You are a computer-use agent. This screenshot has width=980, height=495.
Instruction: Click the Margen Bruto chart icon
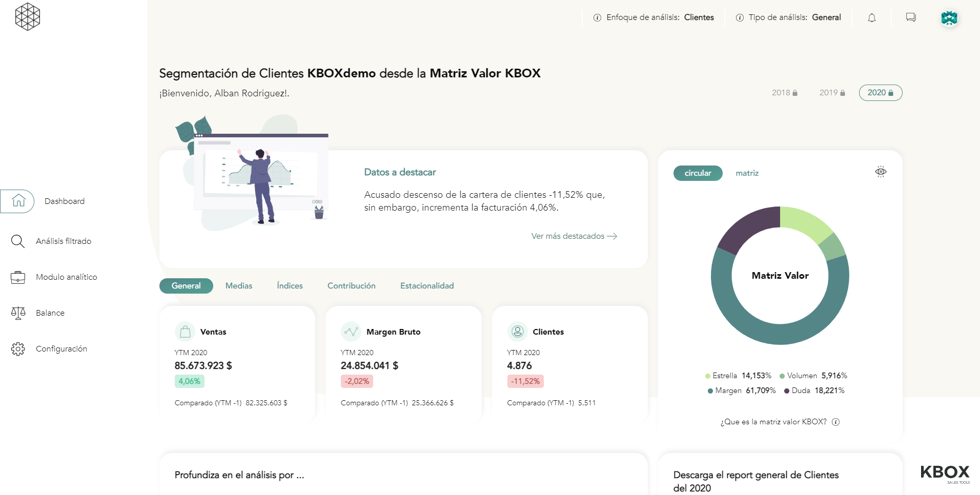pos(351,332)
